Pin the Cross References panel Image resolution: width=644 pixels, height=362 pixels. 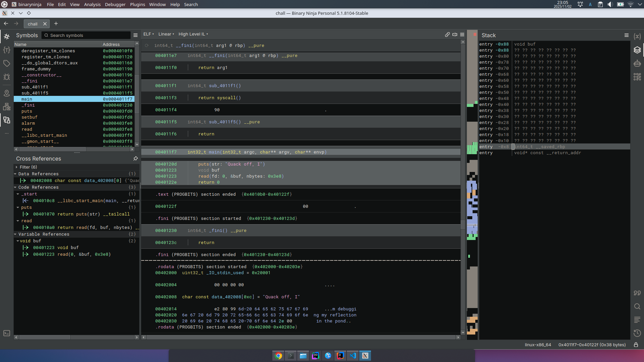pyautogui.click(x=136, y=159)
